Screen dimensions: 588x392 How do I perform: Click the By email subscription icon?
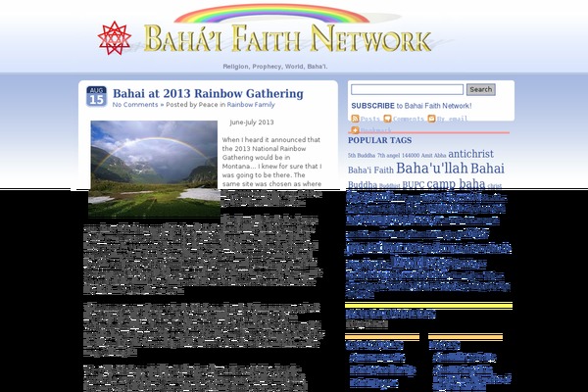[x=431, y=119]
